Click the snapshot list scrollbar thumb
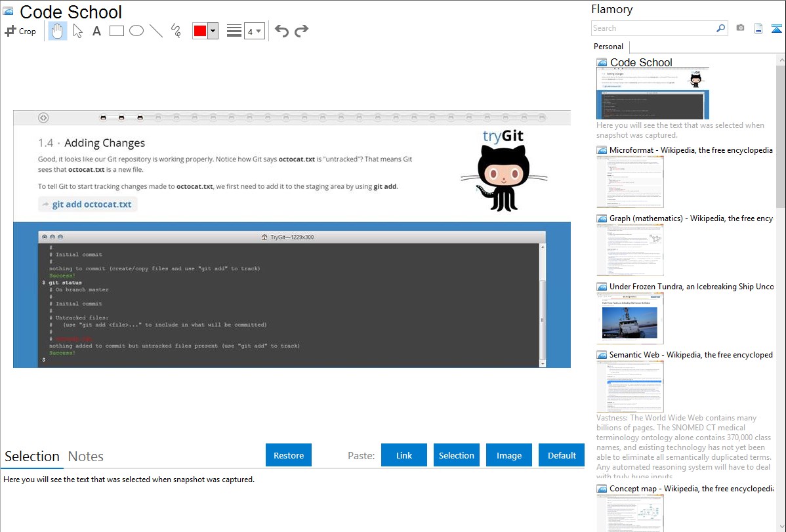The height and width of the screenshot is (532, 786). click(781, 135)
